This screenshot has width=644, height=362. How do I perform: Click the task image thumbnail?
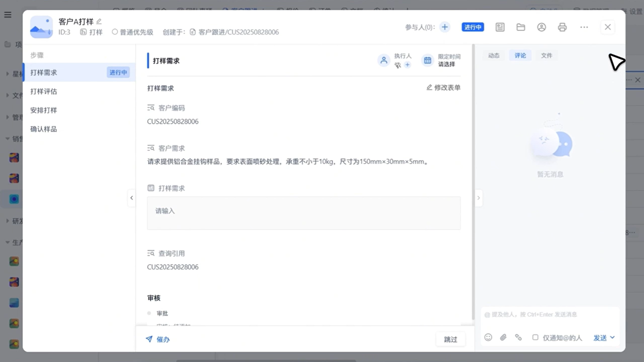(x=41, y=27)
